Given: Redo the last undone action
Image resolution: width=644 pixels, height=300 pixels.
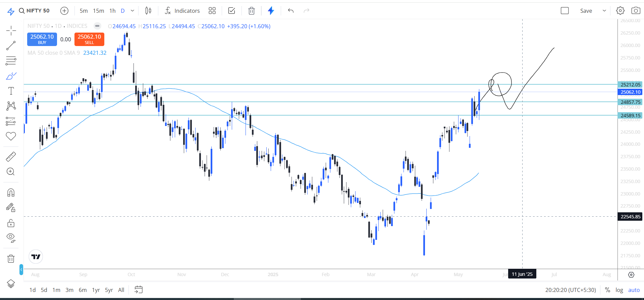Looking at the screenshot, I should coord(306,11).
